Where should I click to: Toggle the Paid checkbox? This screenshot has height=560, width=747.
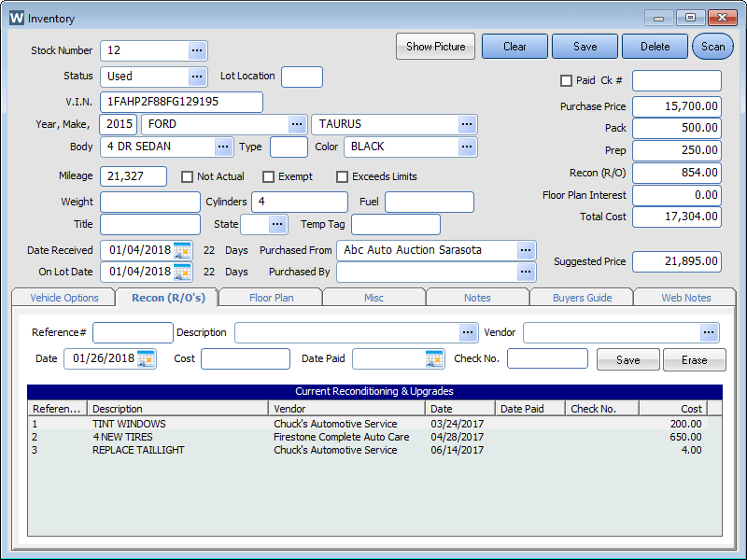click(x=566, y=80)
